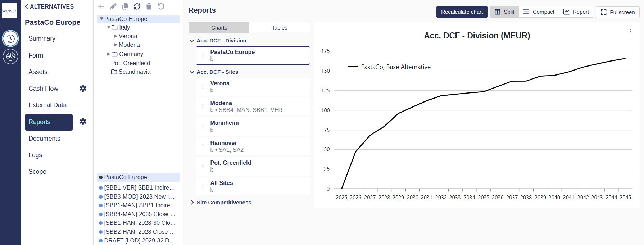Screen dimensions: 644x245
Task: Collapse the Italy folder
Action: point(109,27)
